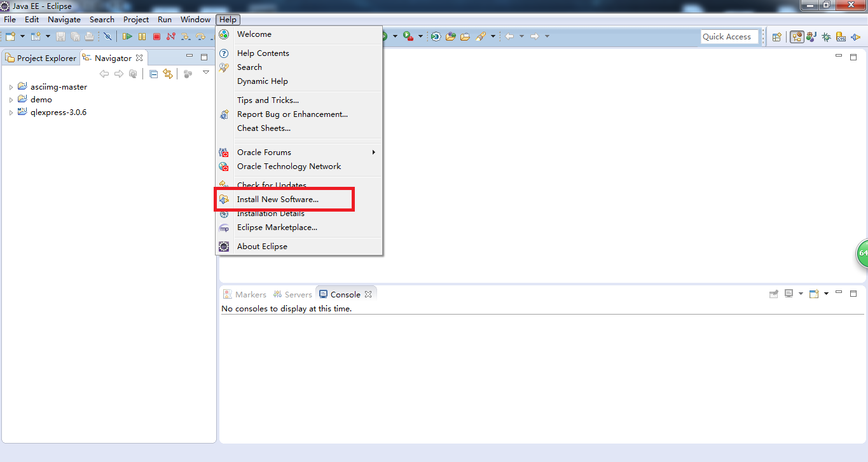
Task: Open dropdown arrow next to New icon
Action: (22, 37)
